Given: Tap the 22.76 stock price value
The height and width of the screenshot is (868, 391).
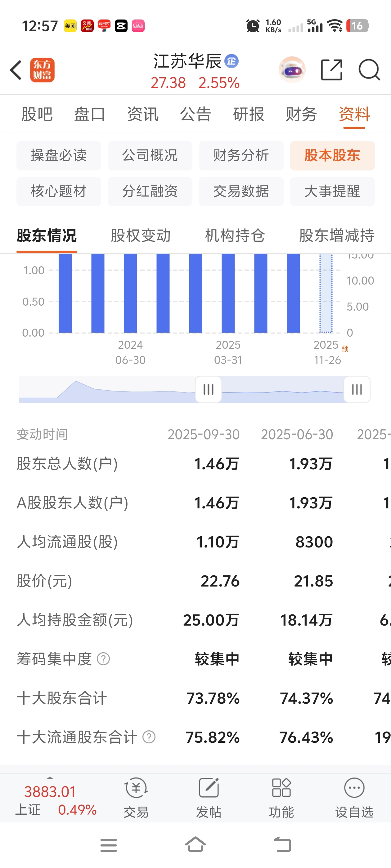Looking at the screenshot, I should pos(220,581).
